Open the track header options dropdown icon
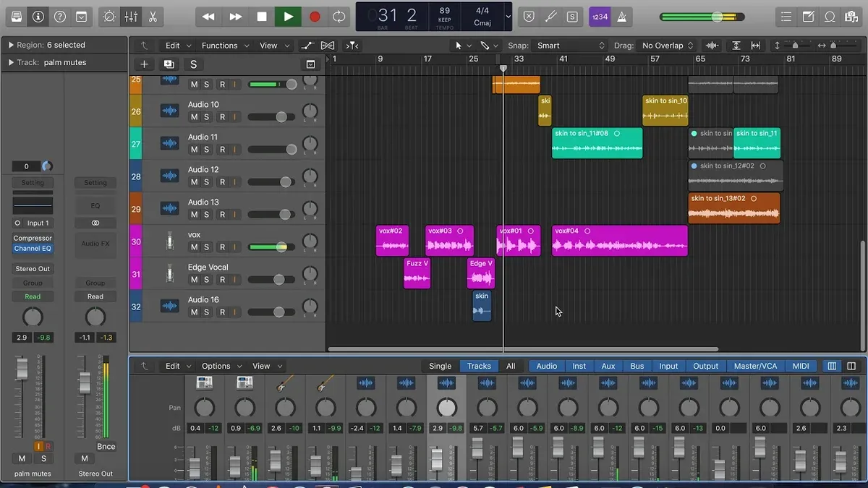This screenshot has height=488, width=868. pos(311,64)
